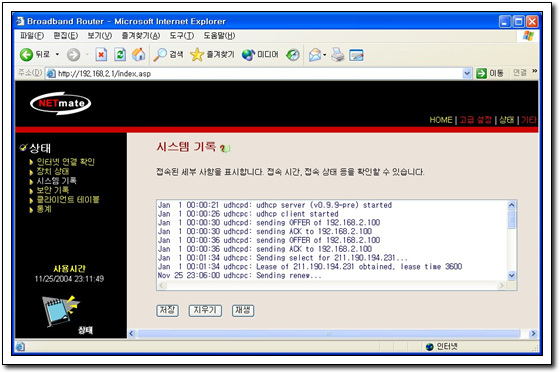Click the History icon in toolbar
Screen dimensions: 560x373
click(293, 55)
